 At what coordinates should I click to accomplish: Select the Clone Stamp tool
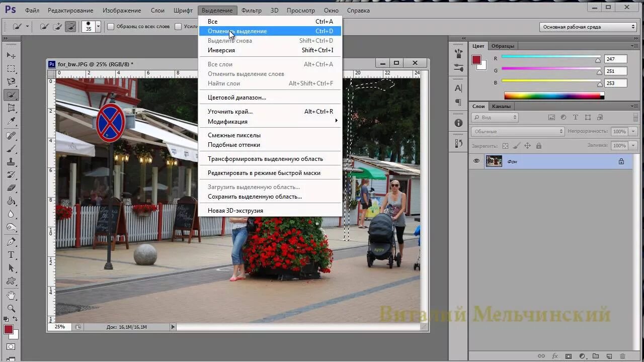pyautogui.click(x=11, y=162)
